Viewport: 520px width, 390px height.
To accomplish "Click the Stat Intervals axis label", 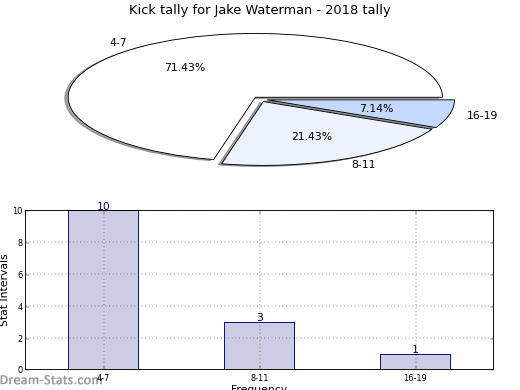I will [4, 290].
